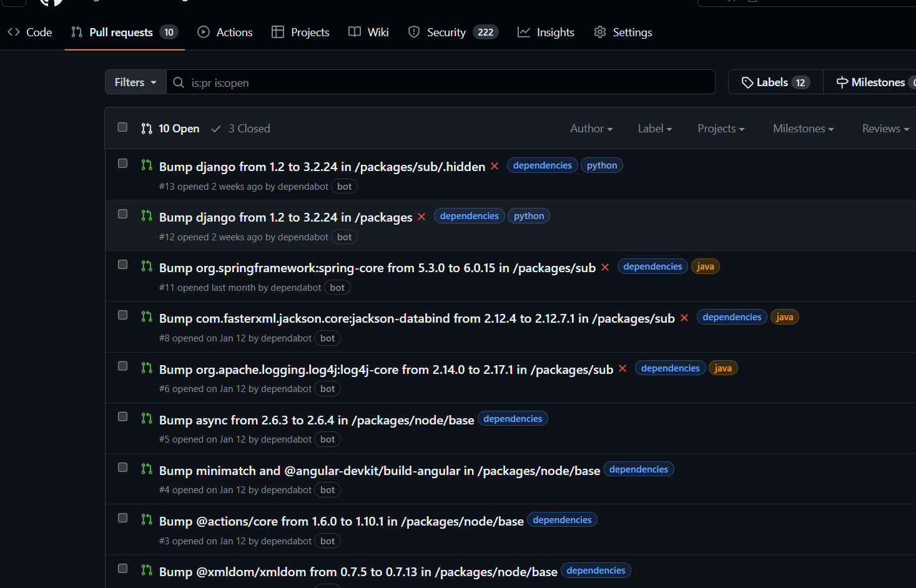Click the red X status on spring-core PR
The image size is (916, 588).
coord(605,267)
